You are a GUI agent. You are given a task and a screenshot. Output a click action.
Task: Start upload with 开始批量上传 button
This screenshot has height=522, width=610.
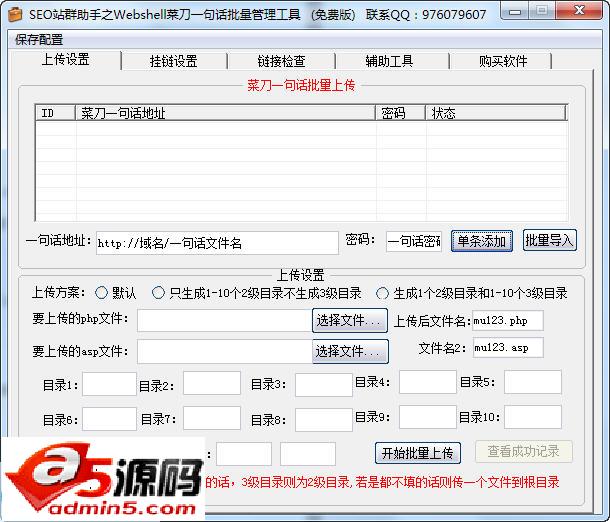click(418, 453)
